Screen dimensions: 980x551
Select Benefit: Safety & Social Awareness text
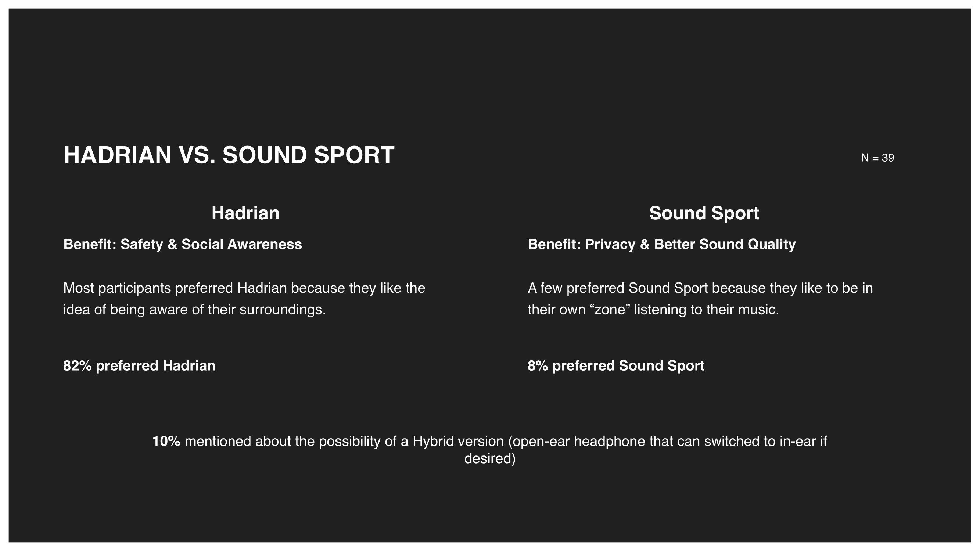pyautogui.click(x=183, y=244)
